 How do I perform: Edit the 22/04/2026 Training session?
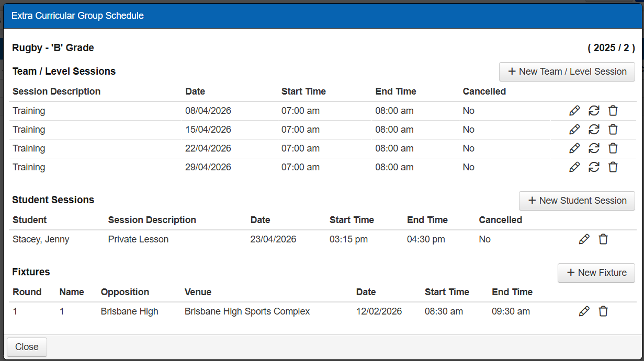574,148
